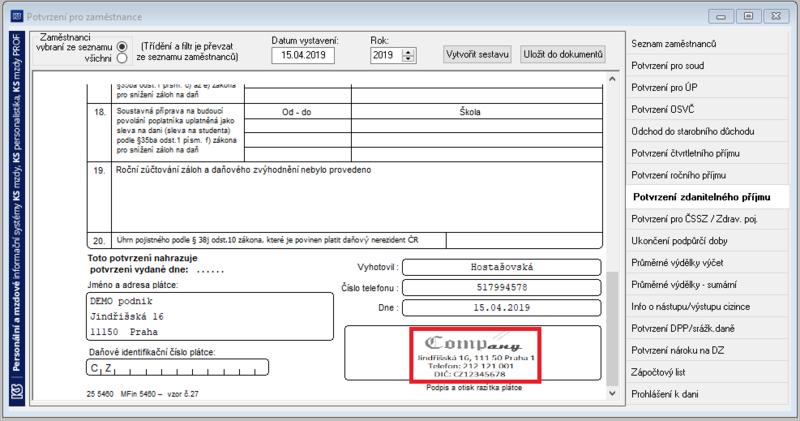This screenshot has height=421, width=800.
Task: Click the Datum vystavení date field
Action: click(303, 55)
